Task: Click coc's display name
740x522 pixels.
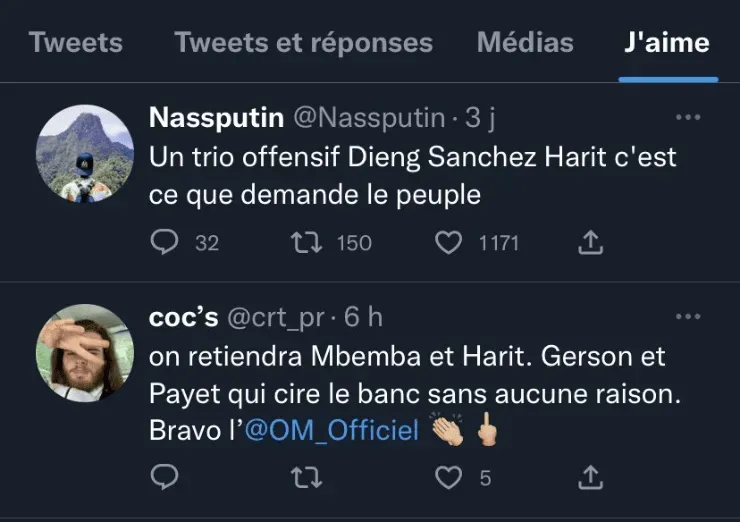Action: (x=183, y=317)
